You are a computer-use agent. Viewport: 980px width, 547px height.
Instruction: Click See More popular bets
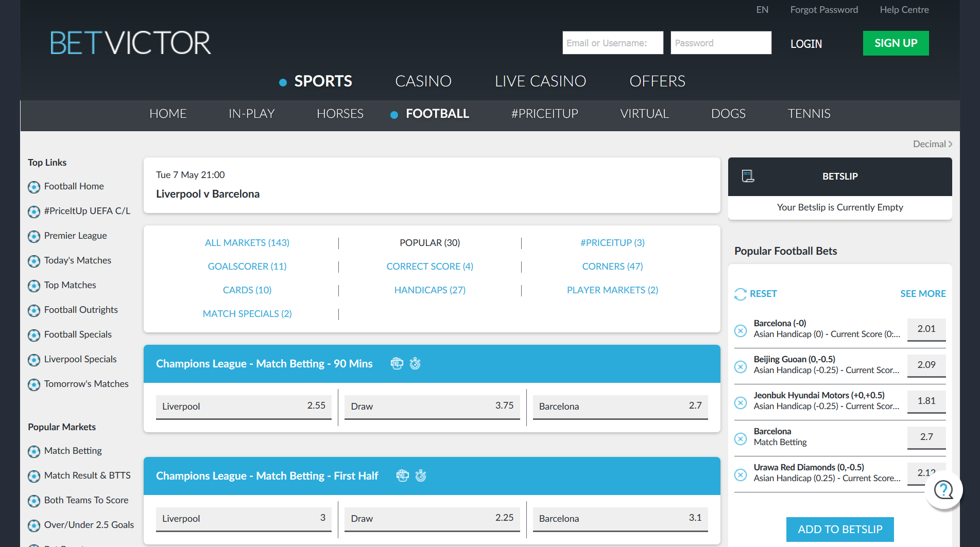click(923, 294)
